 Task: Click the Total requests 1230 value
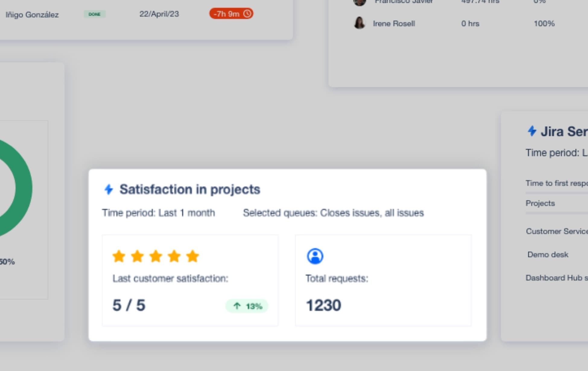click(323, 305)
